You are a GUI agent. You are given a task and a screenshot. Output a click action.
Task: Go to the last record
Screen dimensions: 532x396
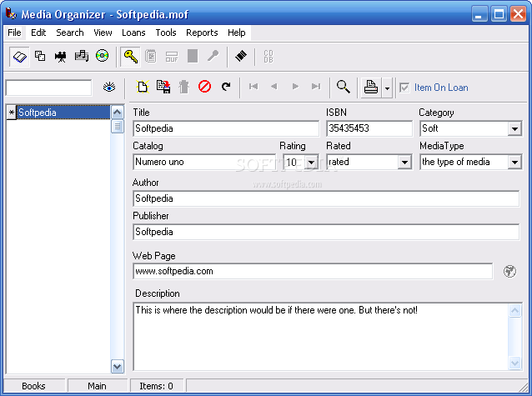pos(316,87)
